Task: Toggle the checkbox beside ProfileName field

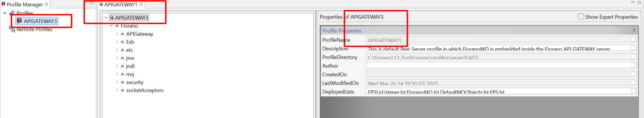Action: point(634,39)
